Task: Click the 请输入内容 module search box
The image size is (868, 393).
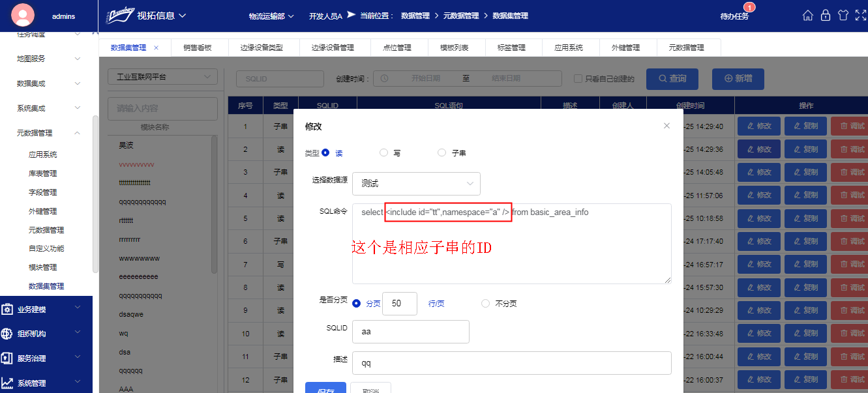Action: coord(162,108)
